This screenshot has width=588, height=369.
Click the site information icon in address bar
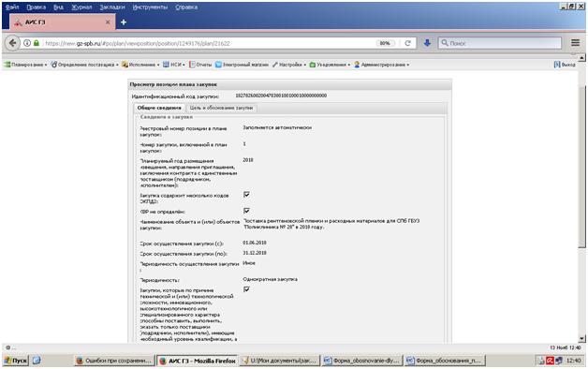click(27, 43)
